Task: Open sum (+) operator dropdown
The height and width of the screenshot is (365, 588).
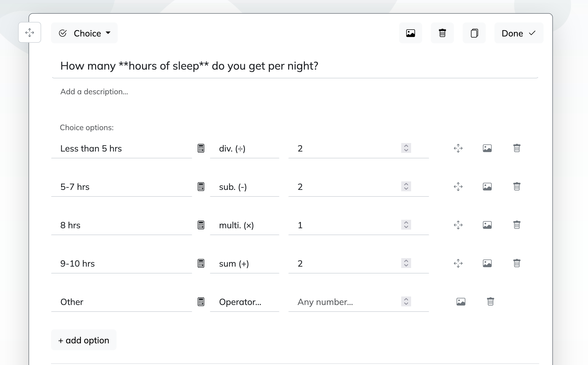Action: tap(245, 264)
